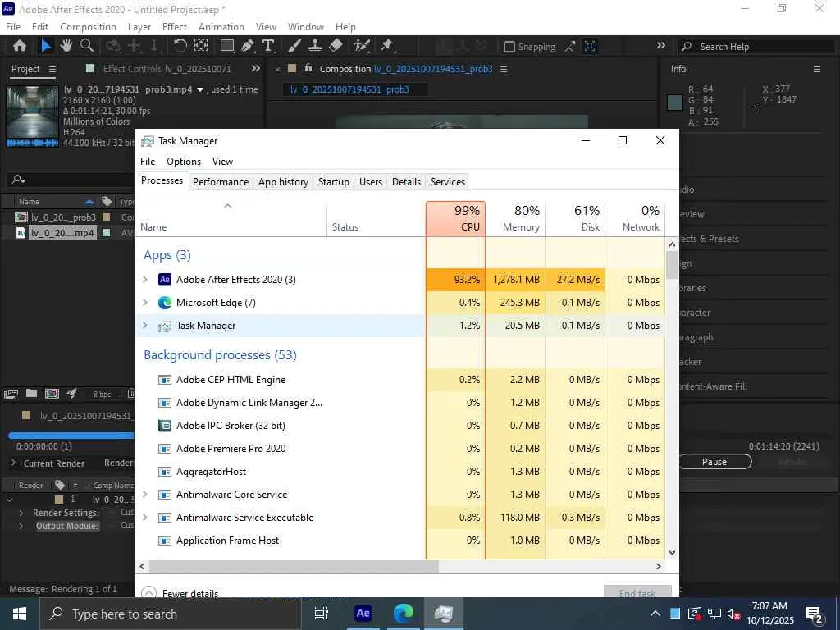Select the Puppet Pin tool
This screenshot has width=840, height=630.
387,46
